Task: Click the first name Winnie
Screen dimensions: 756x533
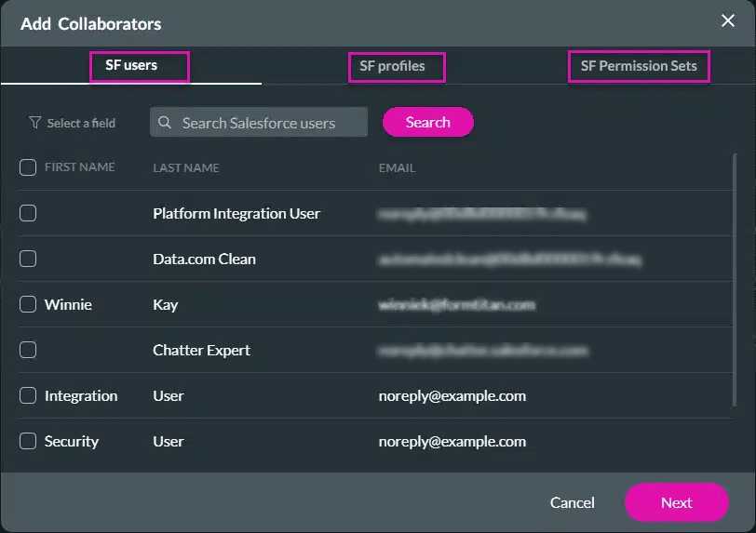Action: (x=68, y=304)
